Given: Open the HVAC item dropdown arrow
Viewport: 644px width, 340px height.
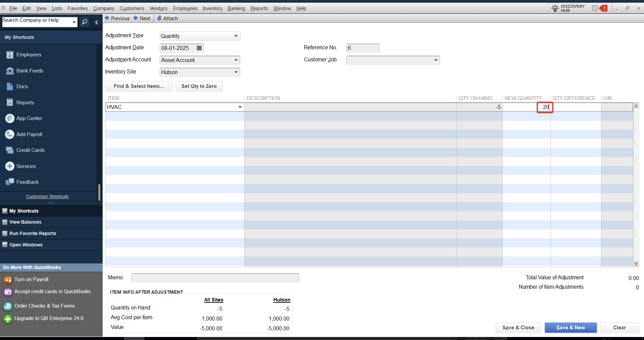Looking at the screenshot, I should click(240, 107).
